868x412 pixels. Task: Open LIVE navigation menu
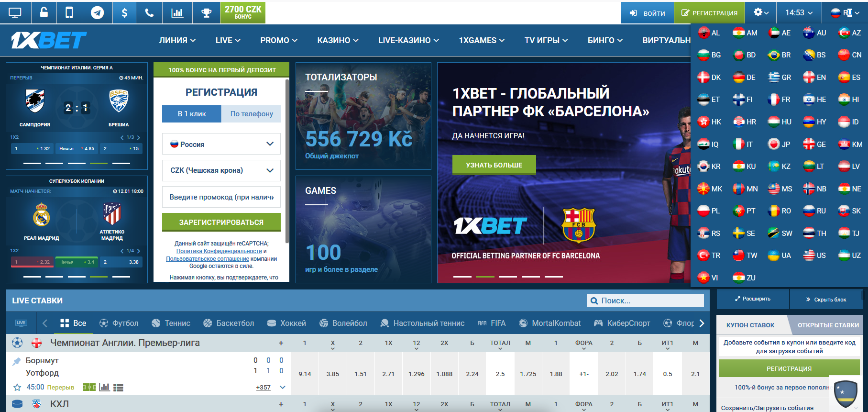228,41
